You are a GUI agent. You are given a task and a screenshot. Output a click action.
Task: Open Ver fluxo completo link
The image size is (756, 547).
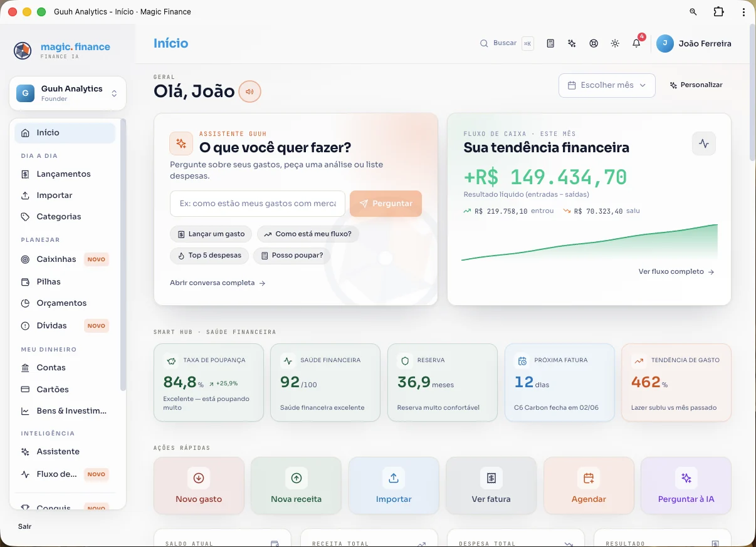click(676, 272)
